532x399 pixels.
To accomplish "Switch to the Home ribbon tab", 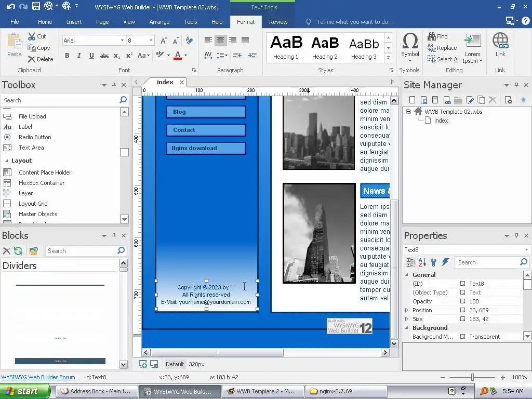I will click(x=45, y=22).
